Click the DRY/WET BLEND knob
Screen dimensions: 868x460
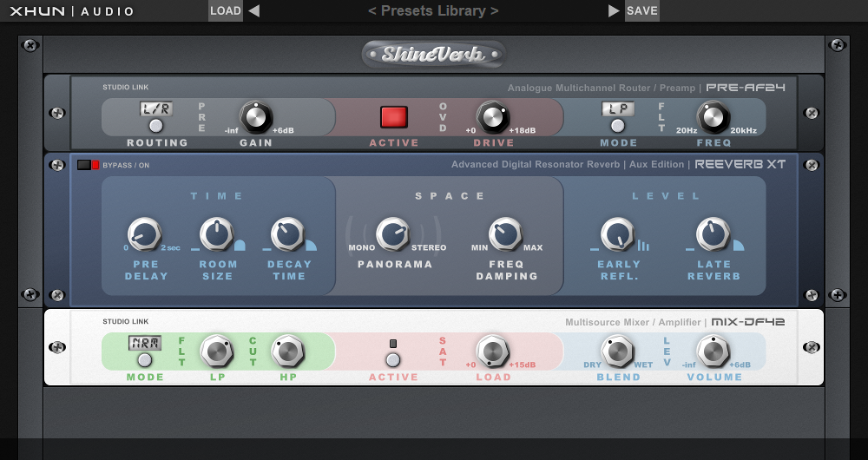pos(617,352)
